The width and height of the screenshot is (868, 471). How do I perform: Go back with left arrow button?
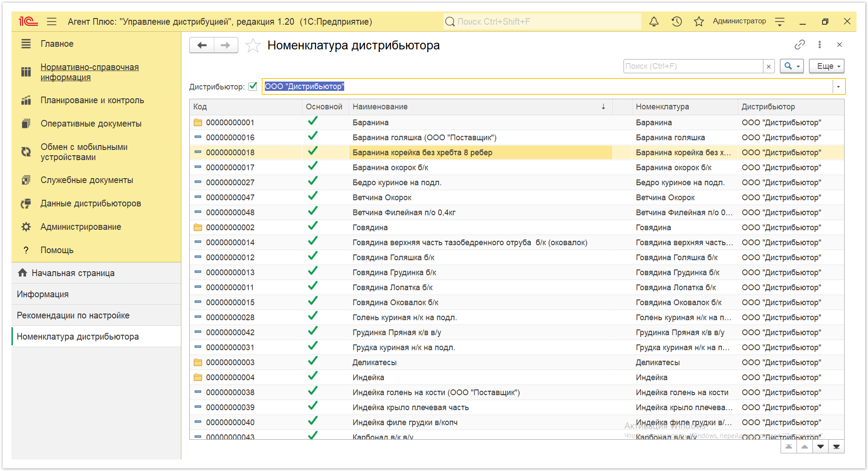[202, 45]
